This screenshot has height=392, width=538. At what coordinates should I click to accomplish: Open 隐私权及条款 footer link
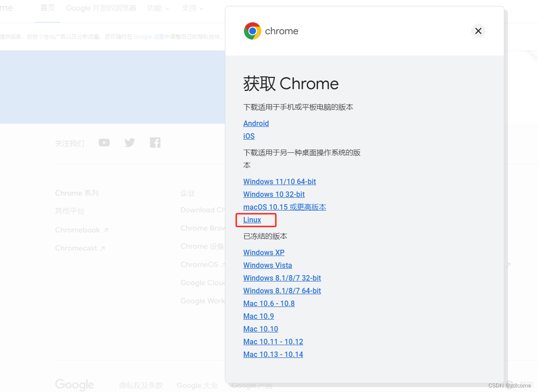pos(141,386)
